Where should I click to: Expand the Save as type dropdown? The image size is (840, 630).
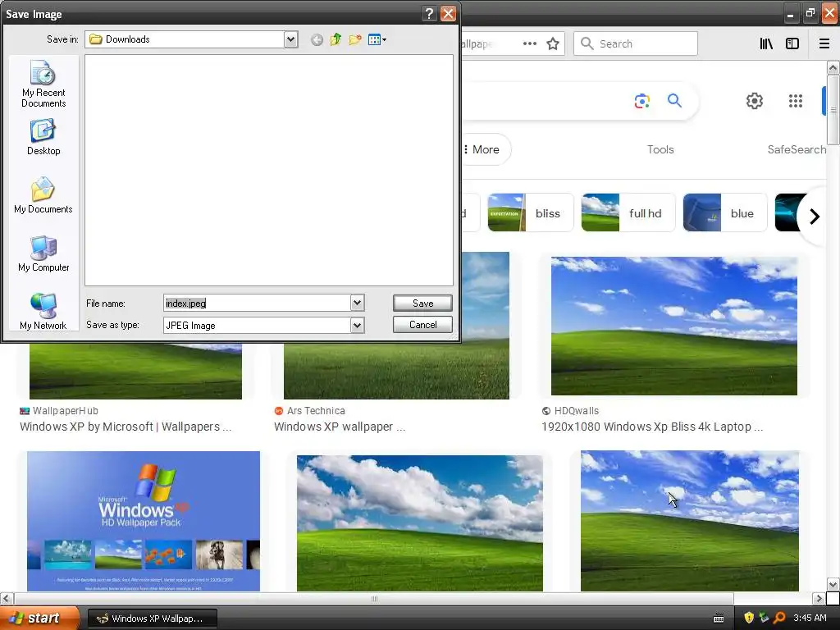(357, 325)
